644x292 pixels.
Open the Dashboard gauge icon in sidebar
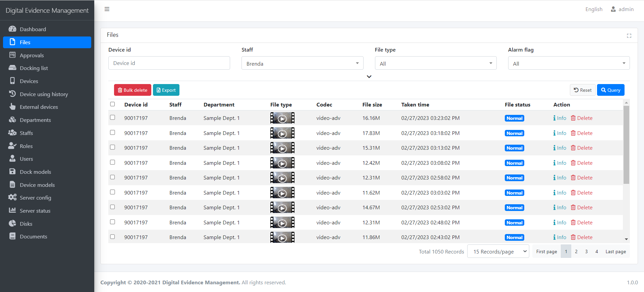click(12, 29)
